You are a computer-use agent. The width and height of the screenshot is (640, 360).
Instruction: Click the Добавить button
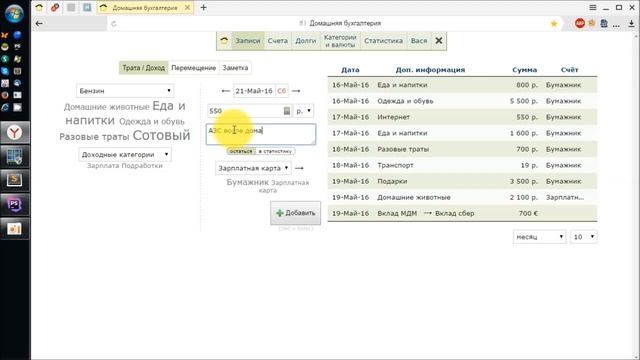pyautogui.click(x=296, y=213)
